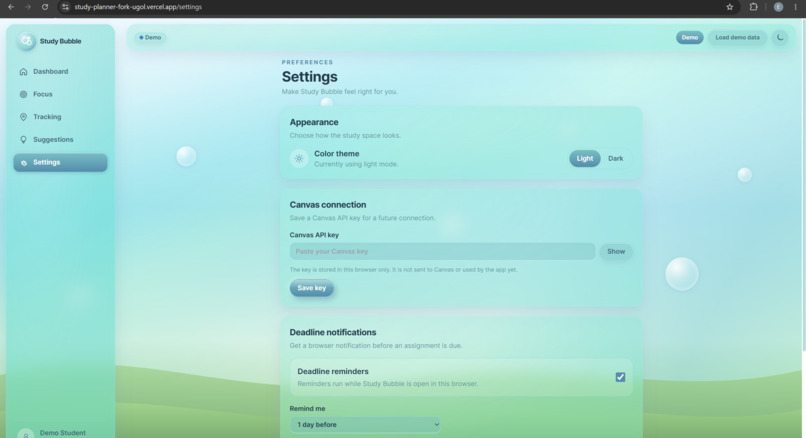Open the Tracking section
806x438 pixels.
[60, 117]
